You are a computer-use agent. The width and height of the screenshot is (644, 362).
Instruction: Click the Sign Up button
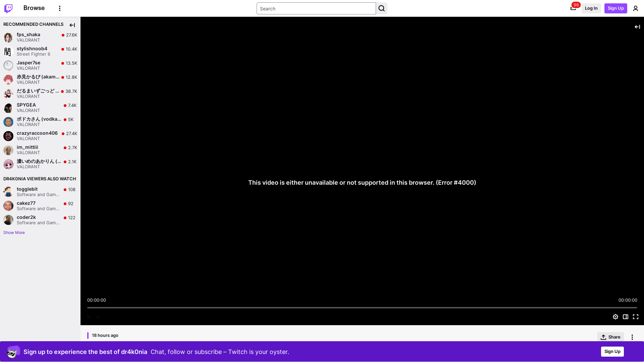pos(616,8)
